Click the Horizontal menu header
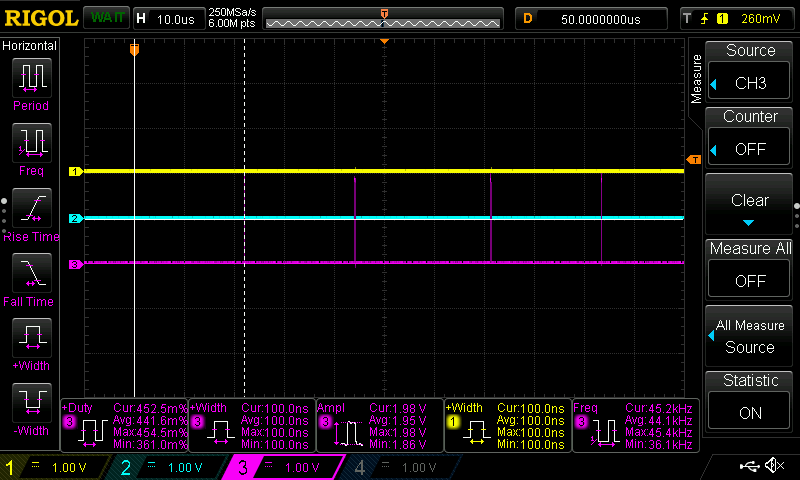800x480 pixels. (30, 46)
